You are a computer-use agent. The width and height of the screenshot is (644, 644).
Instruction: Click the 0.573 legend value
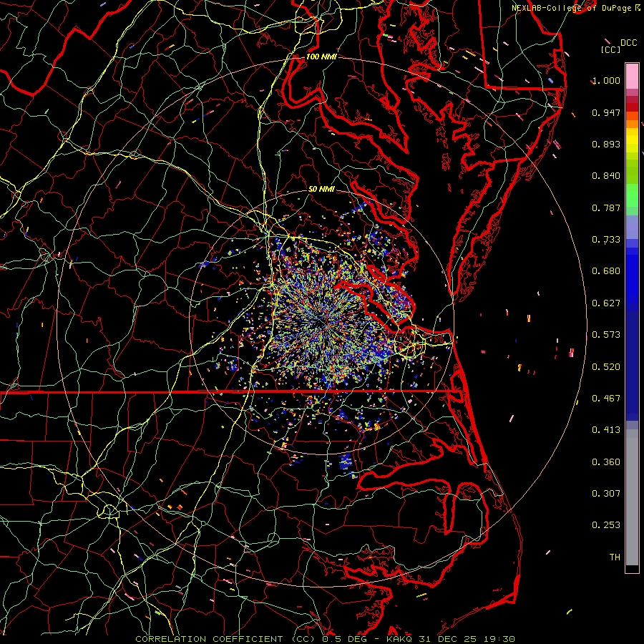coord(606,335)
